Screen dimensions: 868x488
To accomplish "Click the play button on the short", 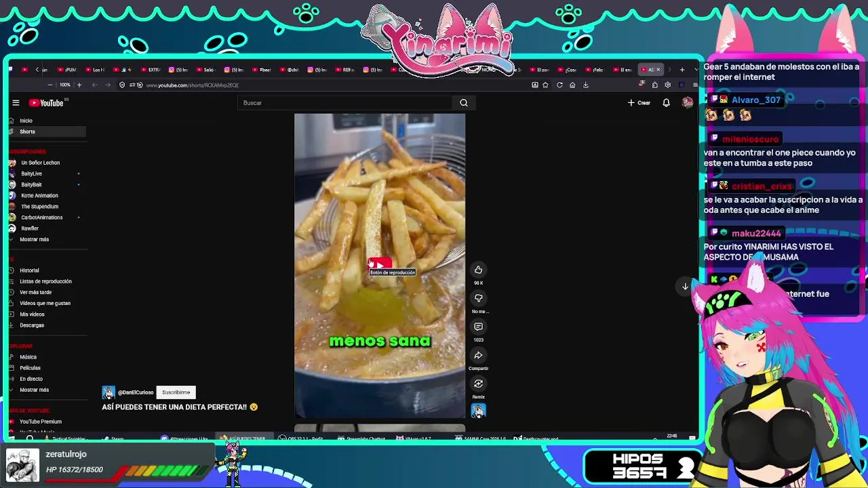I will (x=380, y=264).
